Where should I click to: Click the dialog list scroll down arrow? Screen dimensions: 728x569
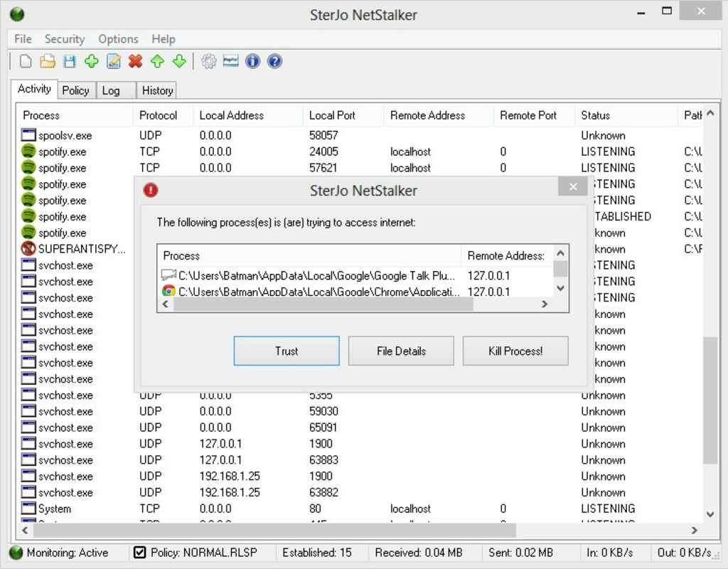click(x=560, y=288)
